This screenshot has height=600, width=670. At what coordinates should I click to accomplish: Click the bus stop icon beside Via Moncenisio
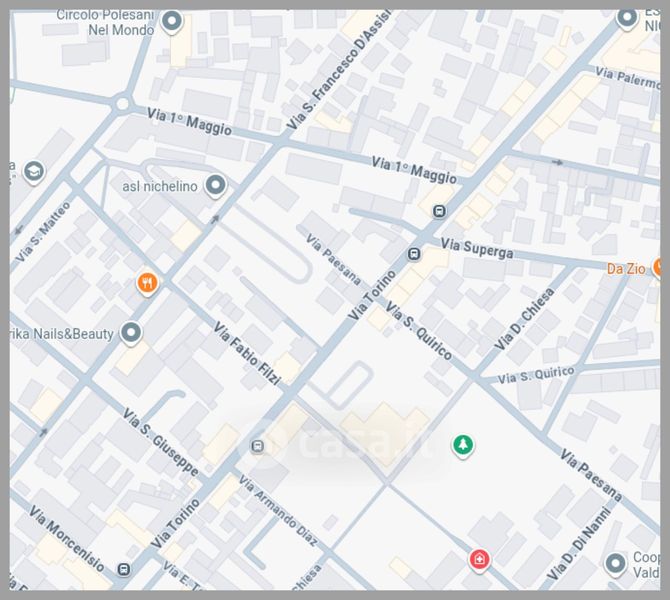pos(123,570)
